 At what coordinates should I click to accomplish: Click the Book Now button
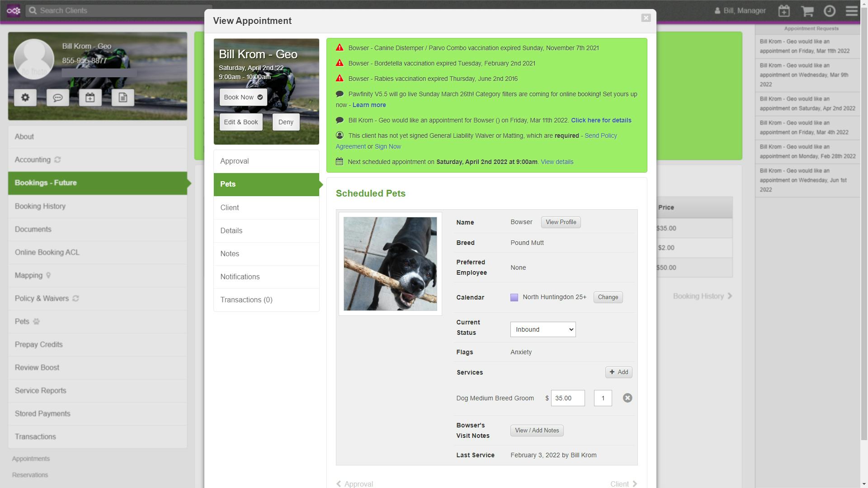pos(243,97)
